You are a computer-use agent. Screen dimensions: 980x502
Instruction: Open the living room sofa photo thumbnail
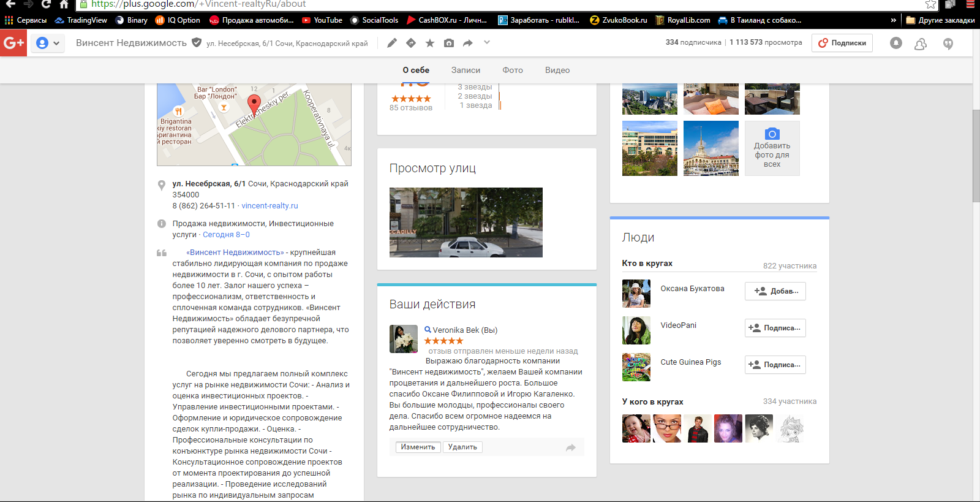click(x=711, y=99)
